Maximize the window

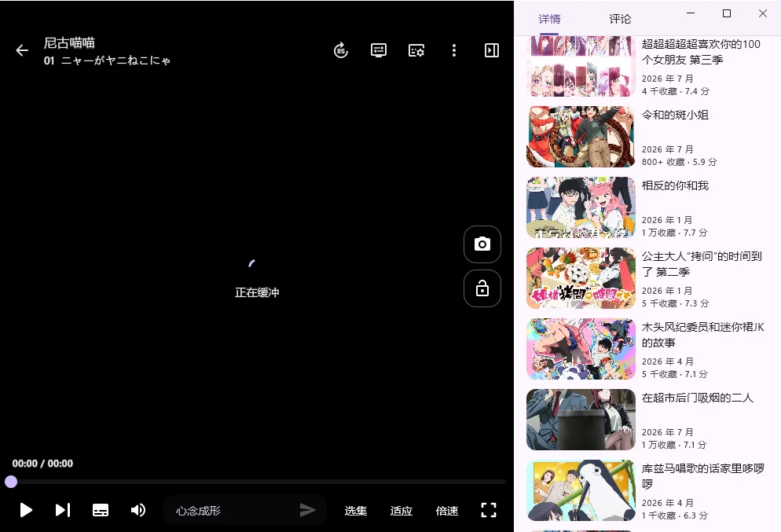tap(727, 13)
